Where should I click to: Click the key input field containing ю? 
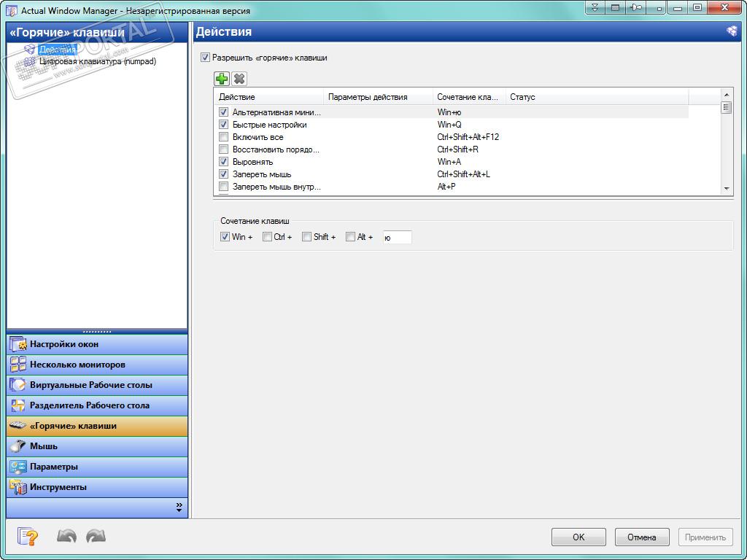click(397, 237)
